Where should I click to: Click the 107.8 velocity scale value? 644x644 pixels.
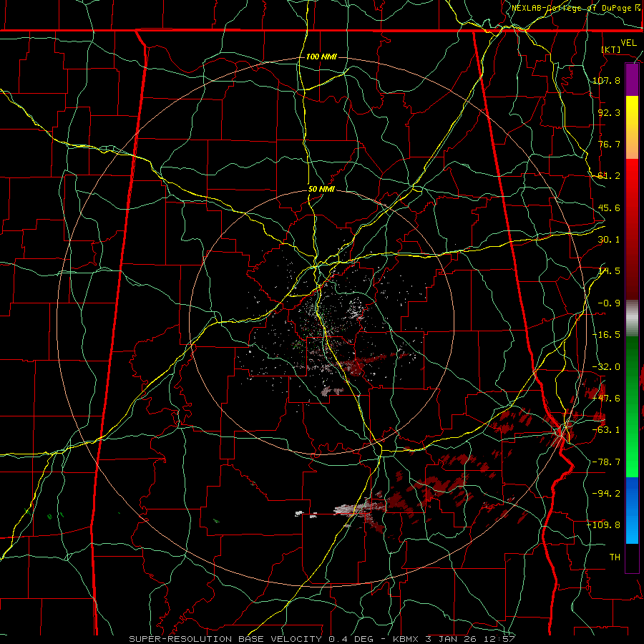click(x=607, y=80)
